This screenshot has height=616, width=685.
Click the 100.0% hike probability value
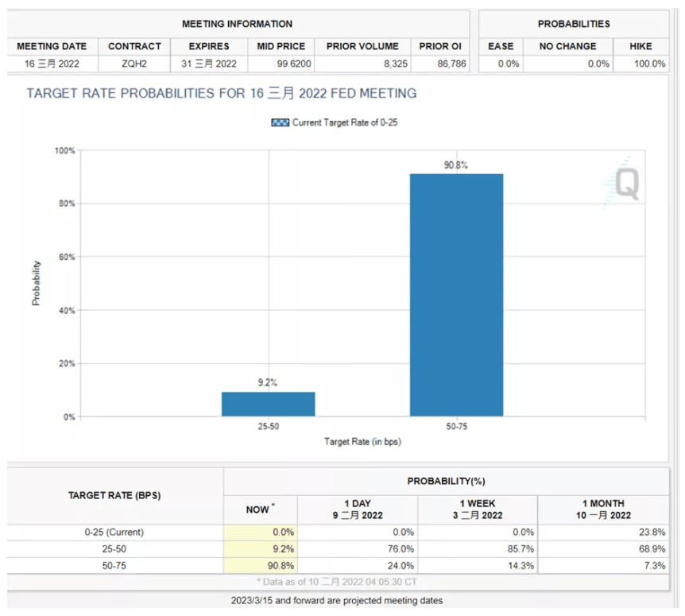pos(649,64)
